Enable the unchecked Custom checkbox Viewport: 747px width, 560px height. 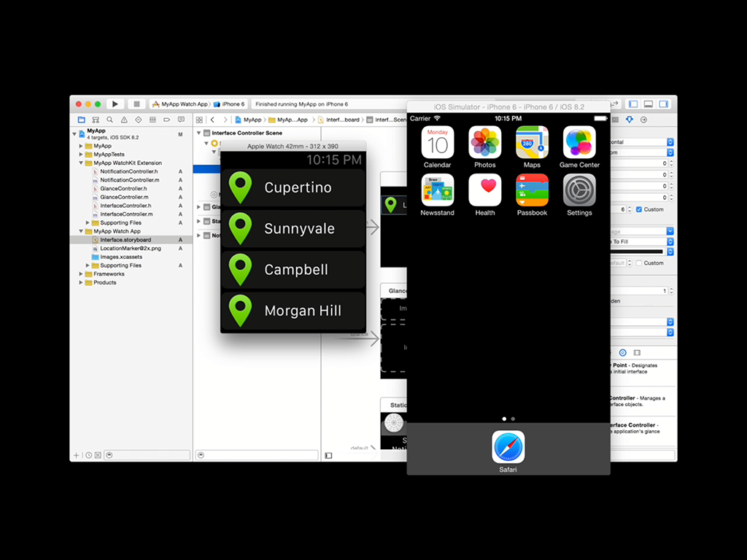point(639,262)
